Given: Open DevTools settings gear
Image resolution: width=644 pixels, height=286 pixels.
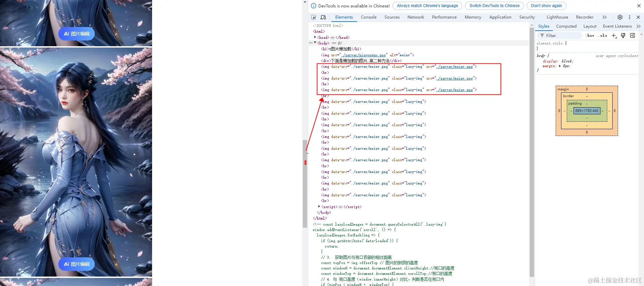Looking at the screenshot, I should (620, 17).
